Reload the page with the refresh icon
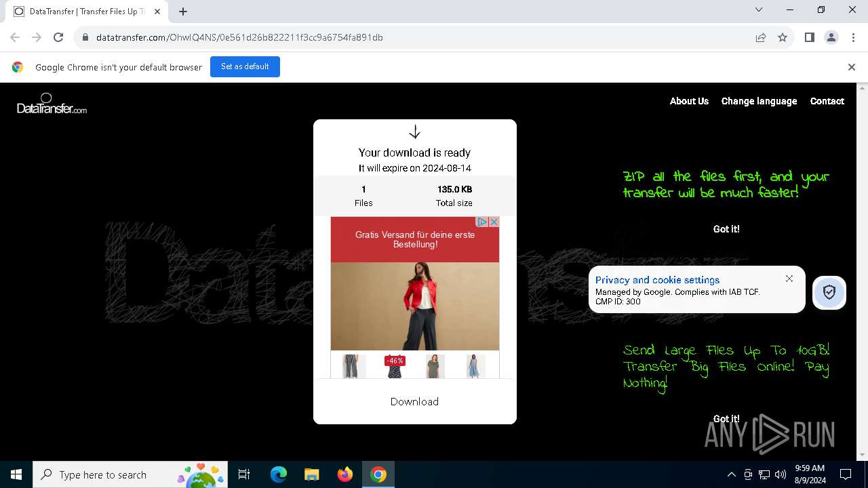Image resolution: width=868 pixels, height=488 pixels. [x=58, y=37]
